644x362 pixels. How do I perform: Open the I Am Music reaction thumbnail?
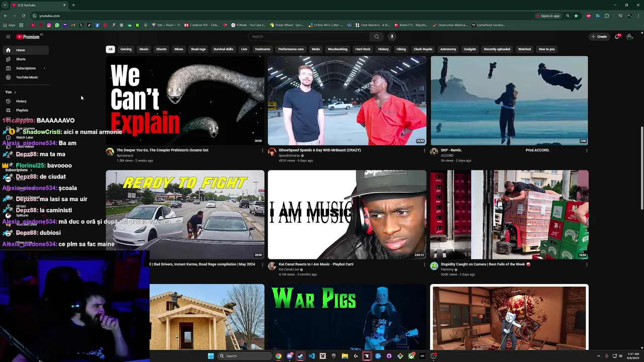coord(347,215)
